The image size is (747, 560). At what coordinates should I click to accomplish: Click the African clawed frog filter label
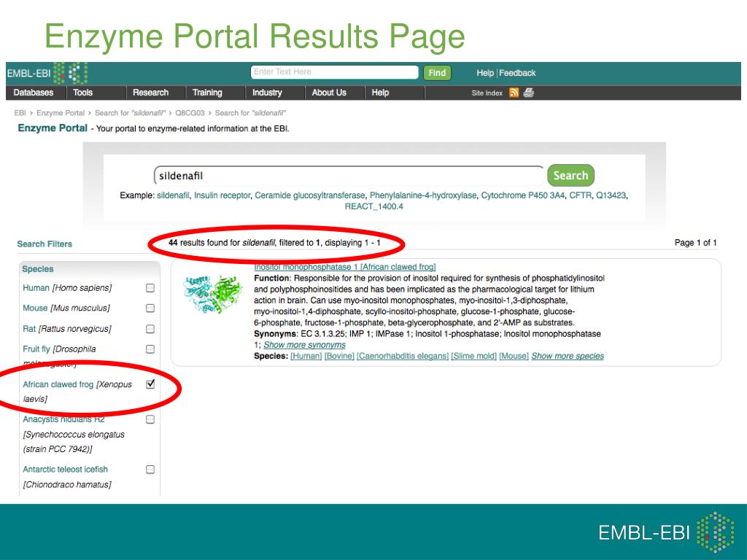pos(77,392)
